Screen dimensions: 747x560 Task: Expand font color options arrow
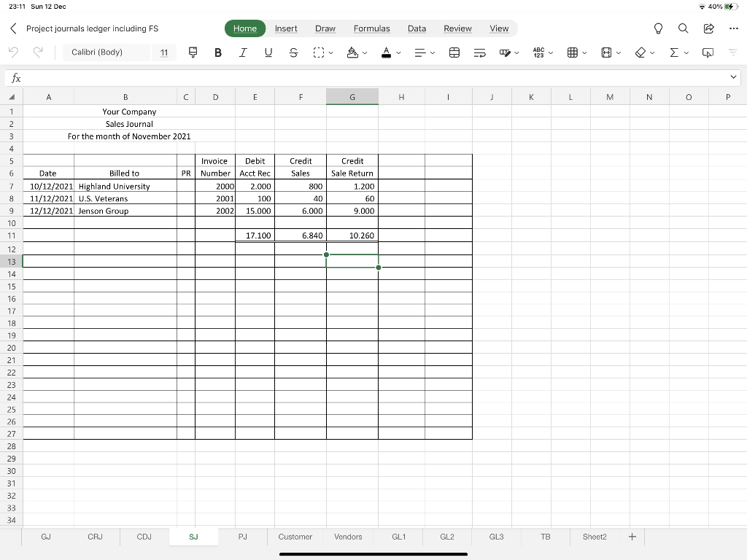pos(399,52)
